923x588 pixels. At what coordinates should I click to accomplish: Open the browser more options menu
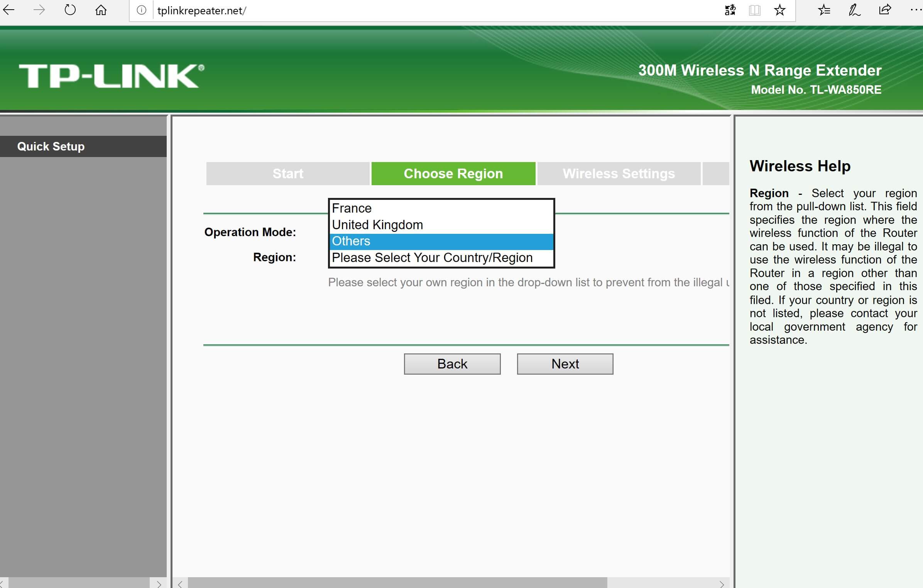(x=915, y=10)
